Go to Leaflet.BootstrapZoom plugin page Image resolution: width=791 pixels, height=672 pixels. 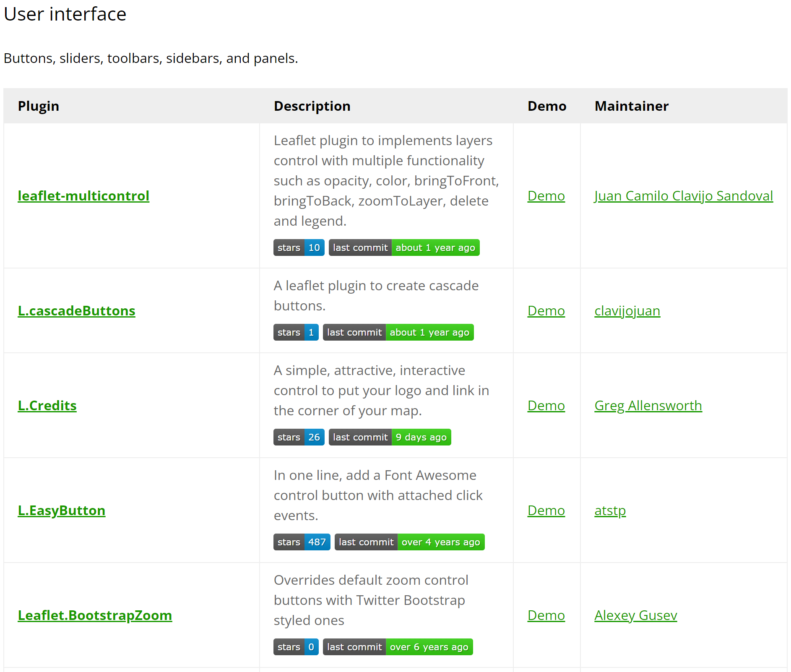95,615
